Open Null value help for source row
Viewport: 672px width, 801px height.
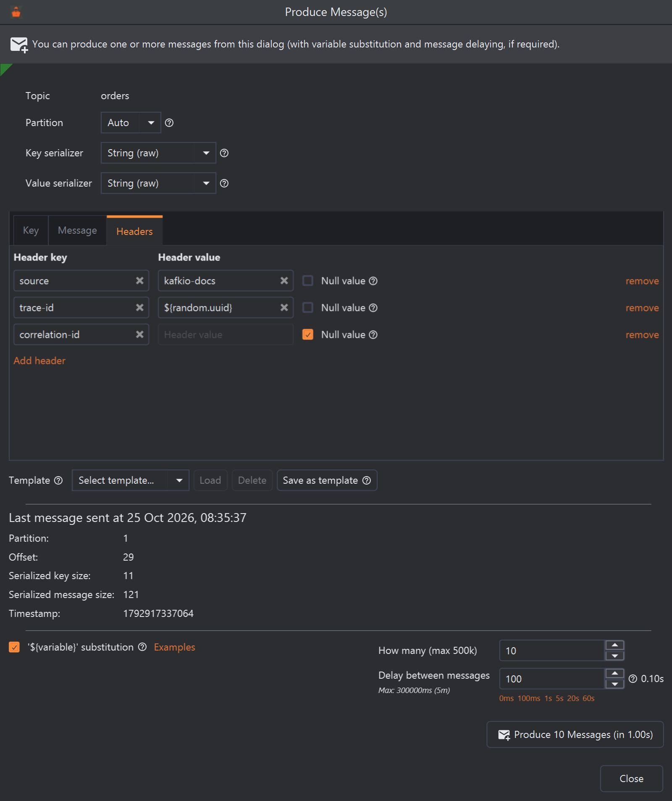373,281
